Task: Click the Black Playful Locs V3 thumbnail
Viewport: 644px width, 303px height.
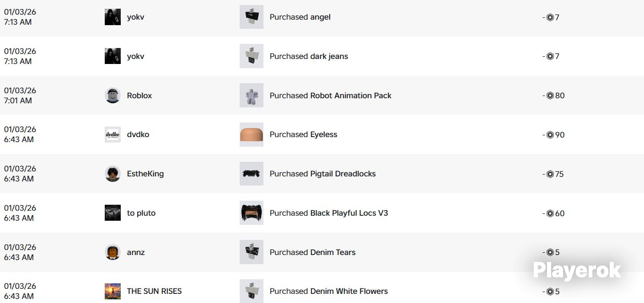Action: coord(252,213)
